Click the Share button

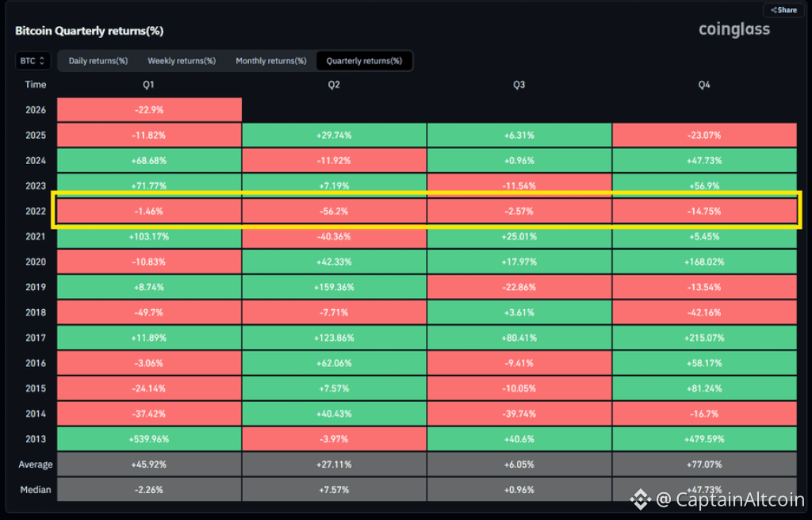pyautogui.click(x=783, y=10)
